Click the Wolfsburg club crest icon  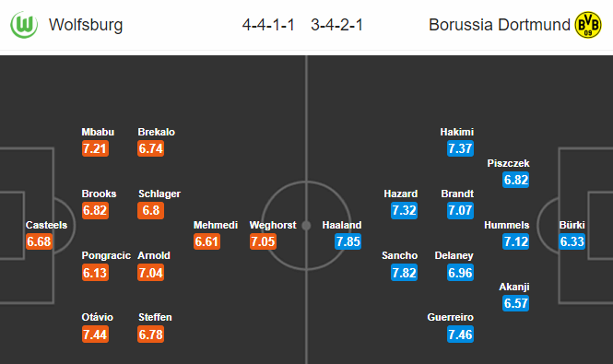pyautogui.click(x=24, y=25)
